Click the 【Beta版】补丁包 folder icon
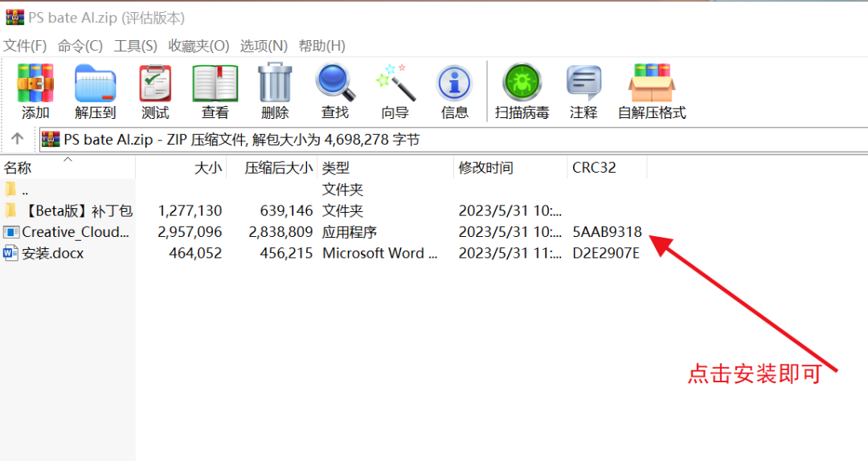The image size is (868, 461). point(10,211)
